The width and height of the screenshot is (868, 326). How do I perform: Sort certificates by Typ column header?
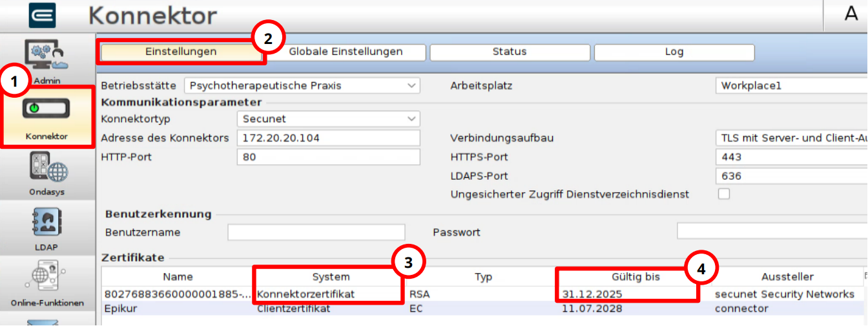coord(483,277)
